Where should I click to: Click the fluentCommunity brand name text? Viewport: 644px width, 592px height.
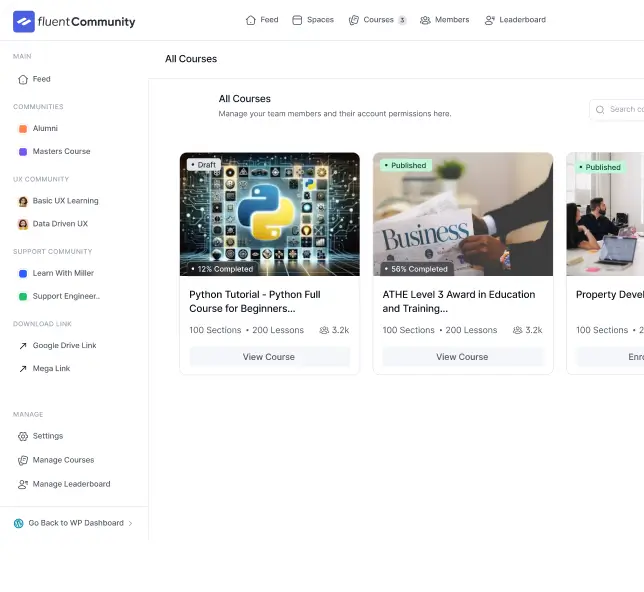pyautogui.click(x=86, y=22)
